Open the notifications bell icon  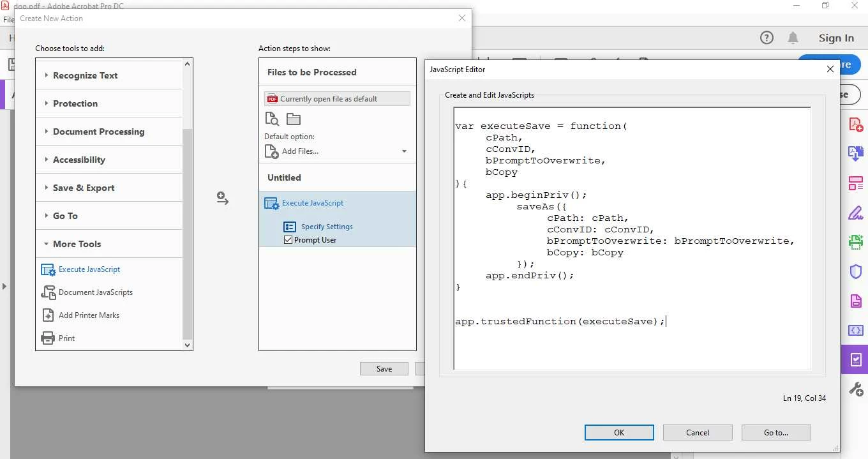click(x=793, y=38)
